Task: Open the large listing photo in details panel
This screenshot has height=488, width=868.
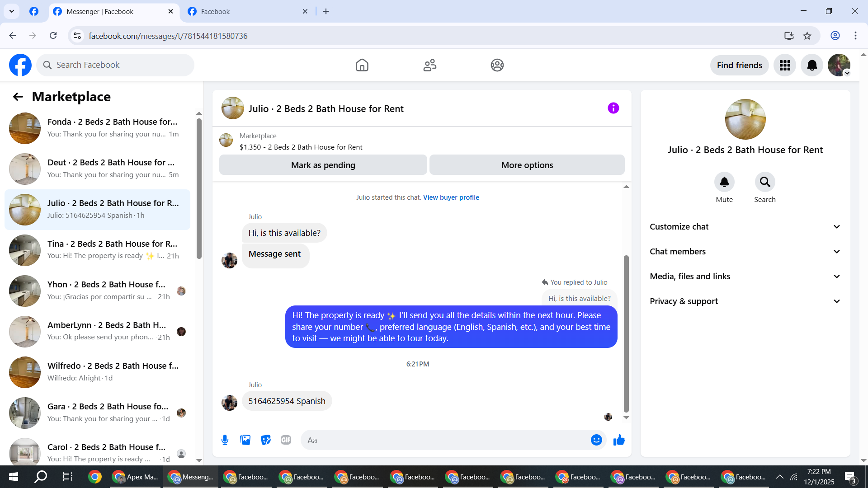Action: coord(745,119)
